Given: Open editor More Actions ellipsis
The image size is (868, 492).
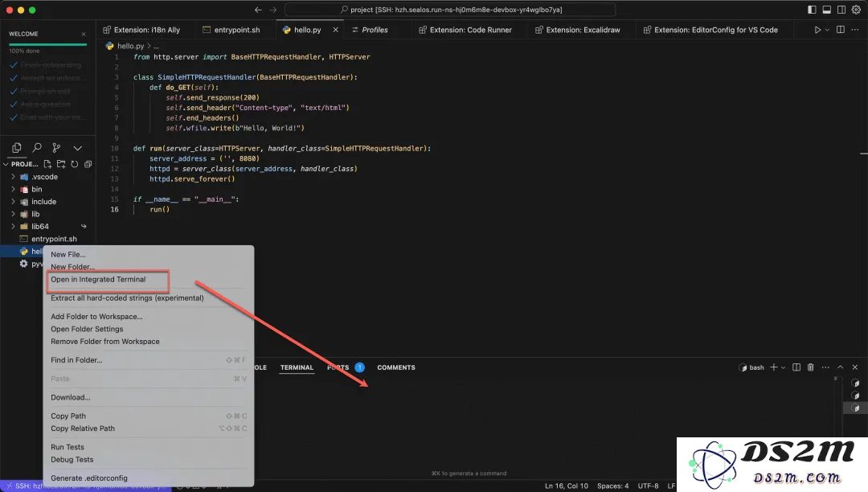Looking at the screenshot, I should [x=855, y=30].
